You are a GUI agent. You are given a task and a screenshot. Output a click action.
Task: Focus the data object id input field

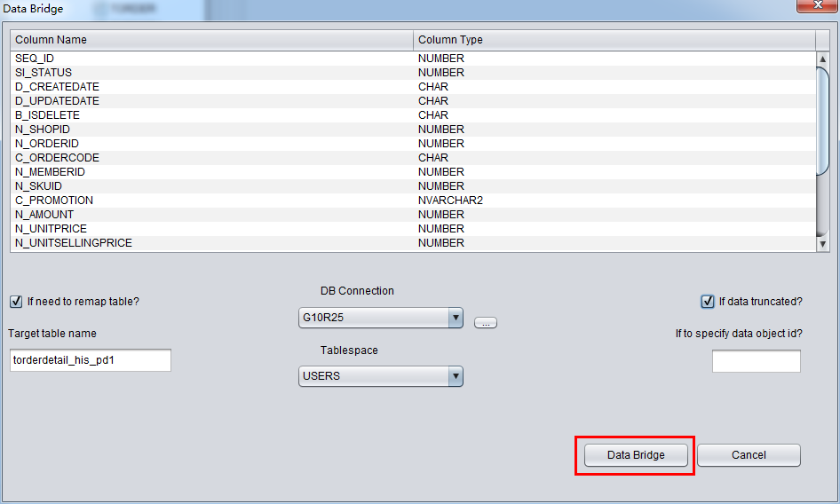[756, 362]
